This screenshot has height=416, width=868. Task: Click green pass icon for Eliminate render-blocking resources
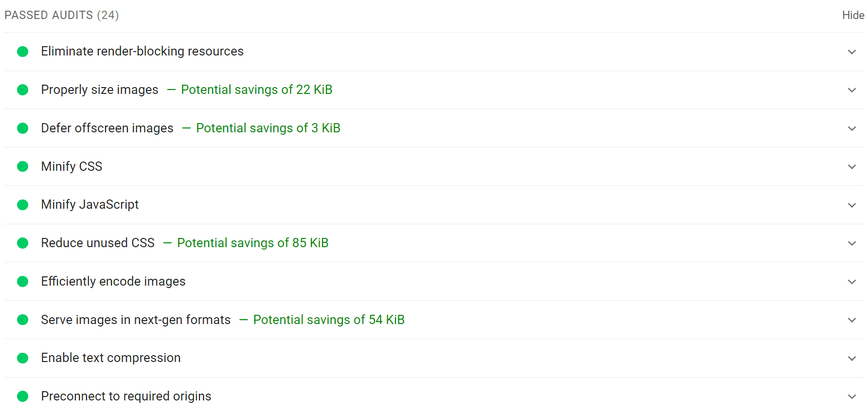coord(23,52)
